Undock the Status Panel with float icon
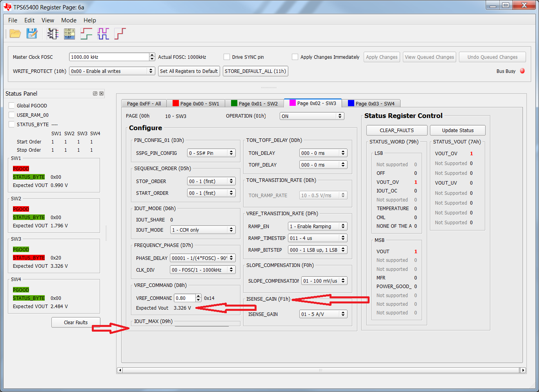 pyautogui.click(x=95, y=94)
